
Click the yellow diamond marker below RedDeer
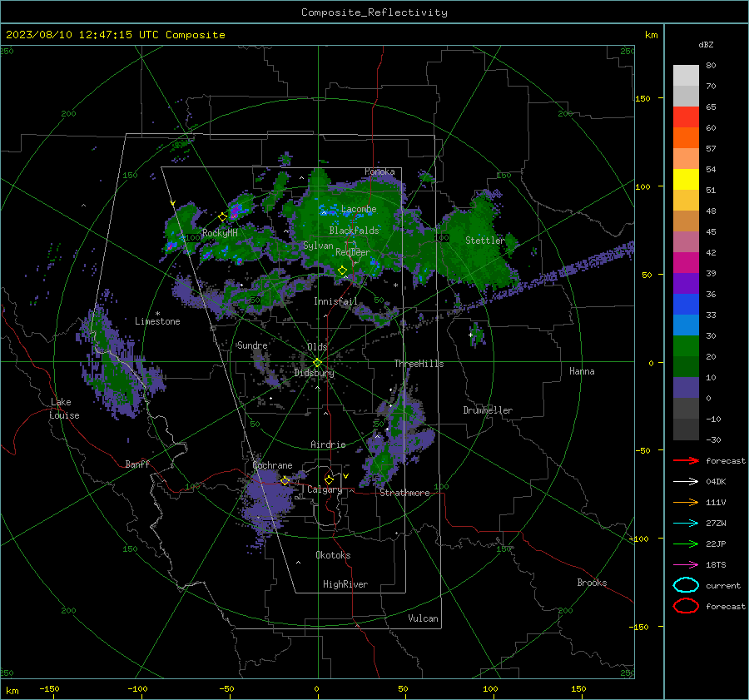click(x=342, y=271)
